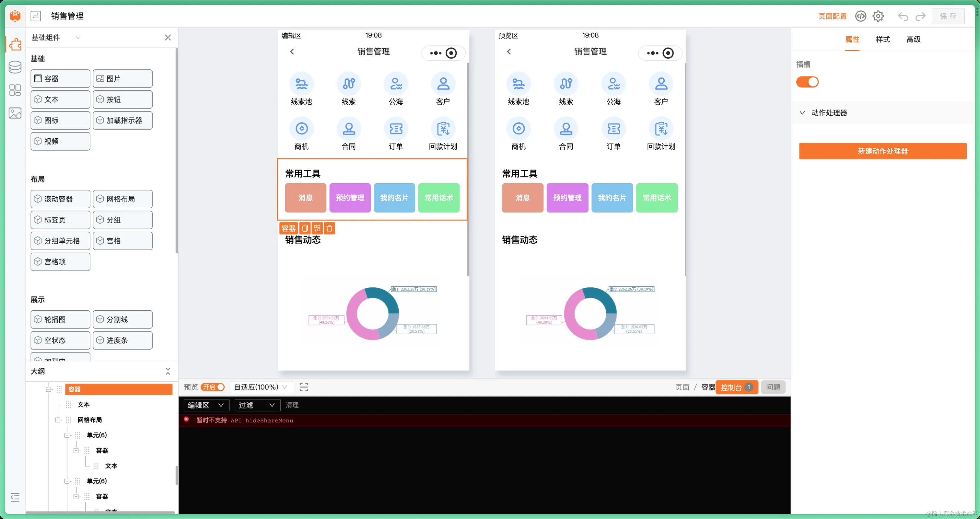Open the components puzzle icon in left sidebar
The width and height of the screenshot is (980, 519).
pyautogui.click(x=15, y=44)
